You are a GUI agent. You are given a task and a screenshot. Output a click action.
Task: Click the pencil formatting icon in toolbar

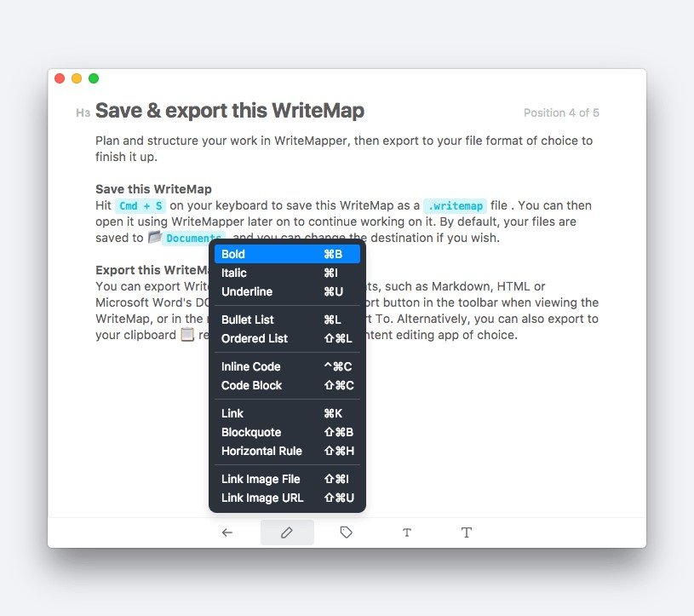(287, 533)
